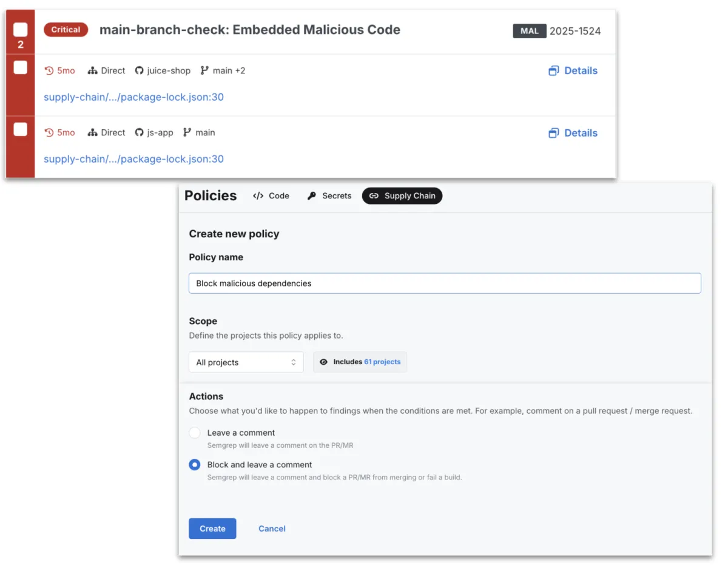Check the checkbox for main-branch-check finding group
This screenshot has width=728, height=568.
(20, 27)
